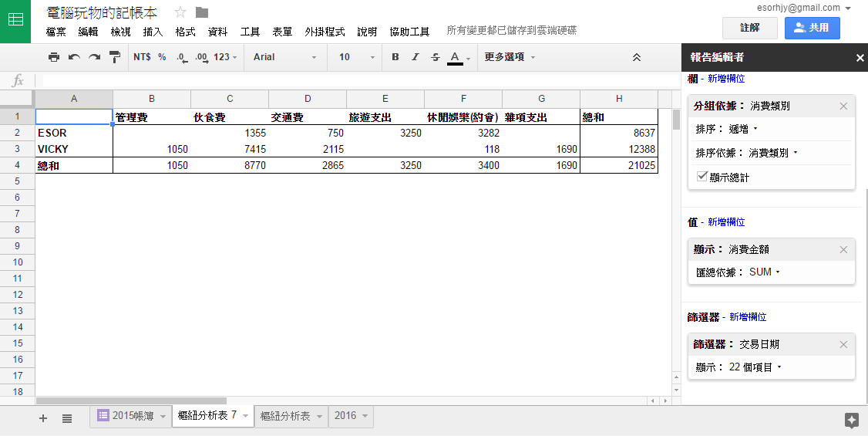The image size is (868, 436).
Task: Click the 共用 share button
Action: coord(812,28)
